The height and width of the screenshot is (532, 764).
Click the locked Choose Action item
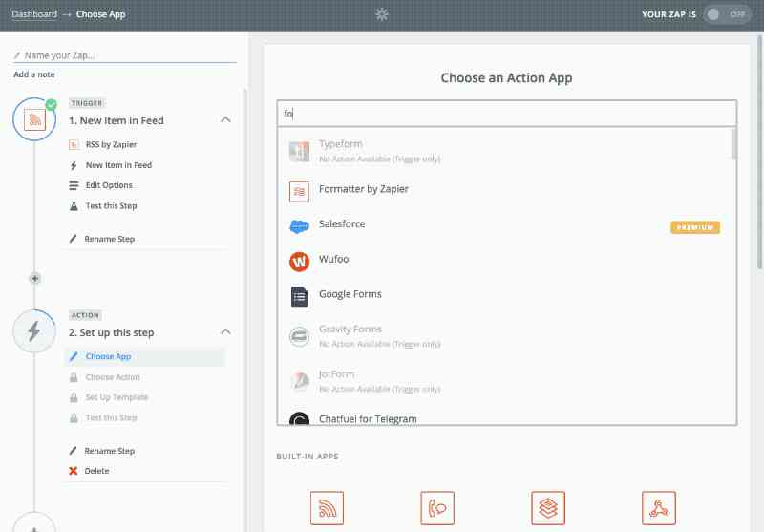(x=113, y=377)
